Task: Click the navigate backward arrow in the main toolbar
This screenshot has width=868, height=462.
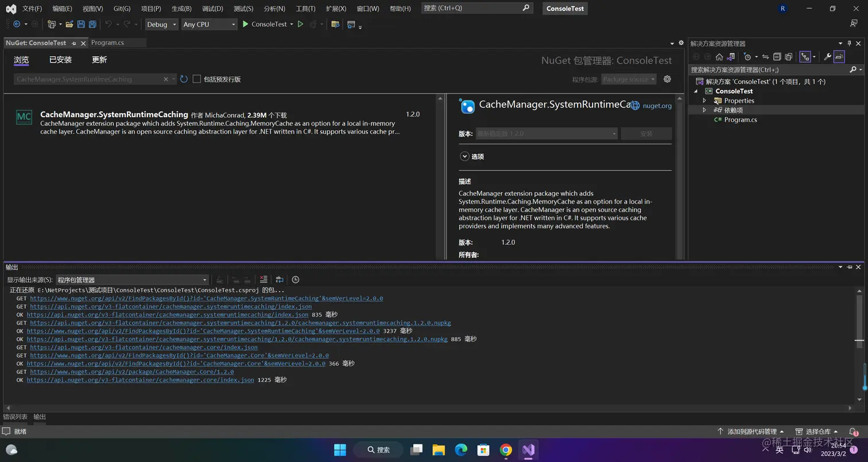Action: pos(17,24)
